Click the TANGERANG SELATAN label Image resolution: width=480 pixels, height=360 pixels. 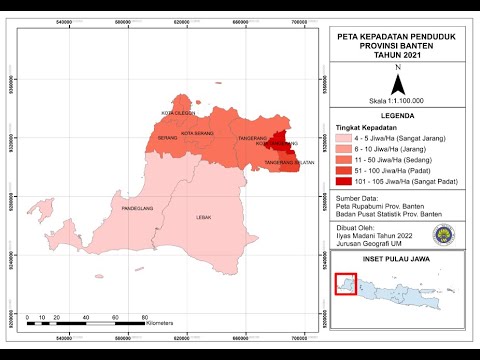tap(289, 163)
